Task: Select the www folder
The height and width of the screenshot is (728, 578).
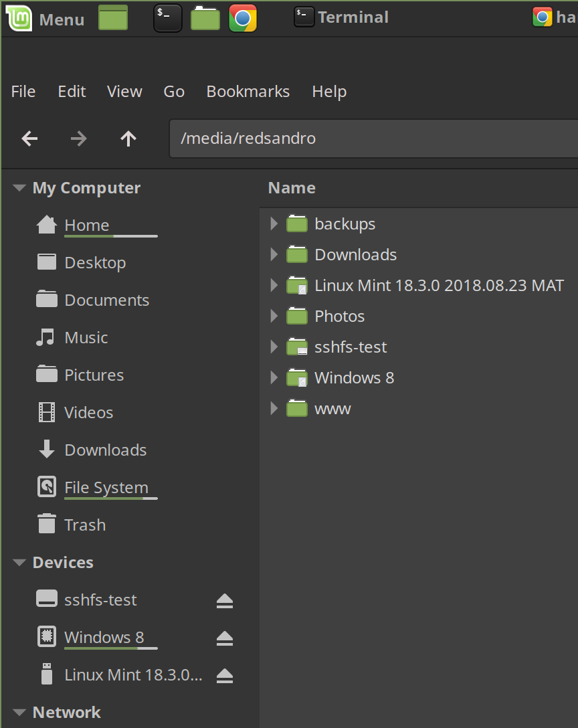Action: coord(333,408)
